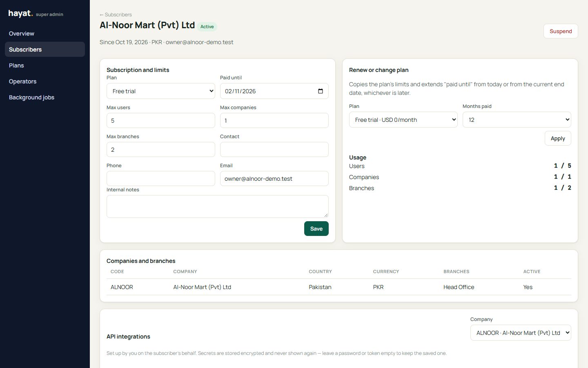
Task: Click the Users usage value 1 / 5
Action: pos(563,166)
